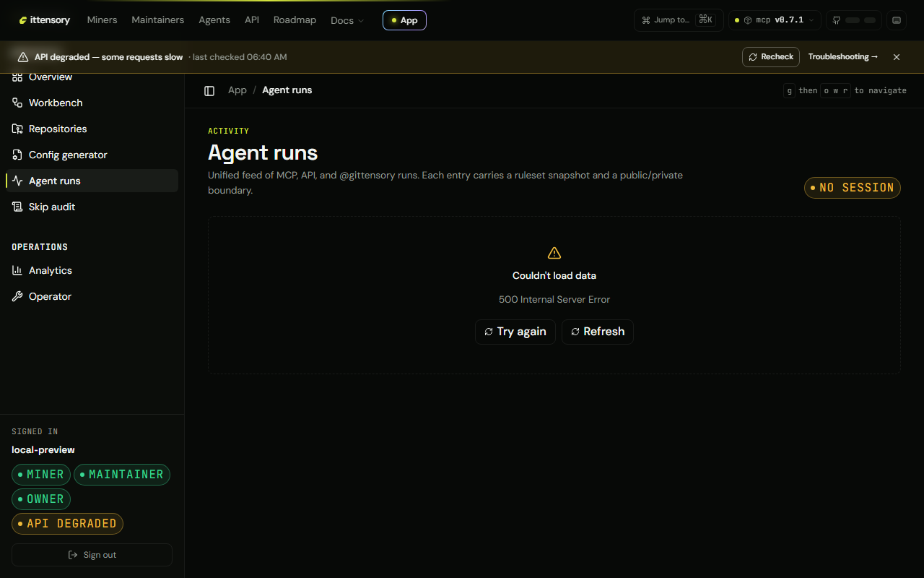Image resolution: width=924 pixels, height=578 pixels.
Task: Expand the Docs dropdown menu
Action: pyautogui.click(x=347, y=20)
